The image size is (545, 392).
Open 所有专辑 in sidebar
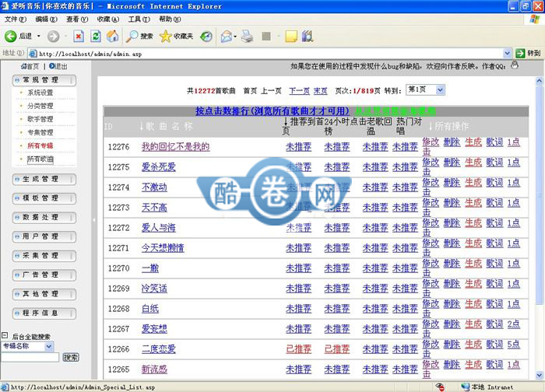coord(40,145)
